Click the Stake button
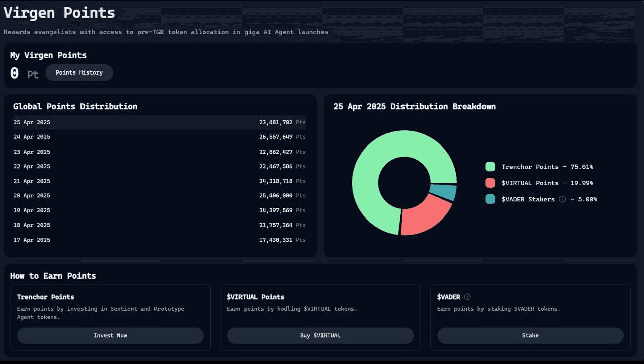Screen dimensions: 644x364 coord(530,336)
